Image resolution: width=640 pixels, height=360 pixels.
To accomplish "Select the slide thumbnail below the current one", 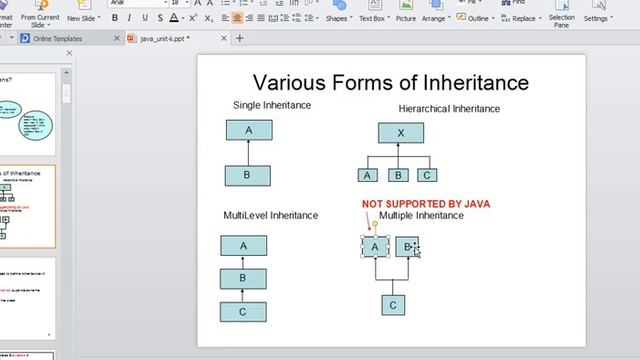I will (28, 298).
